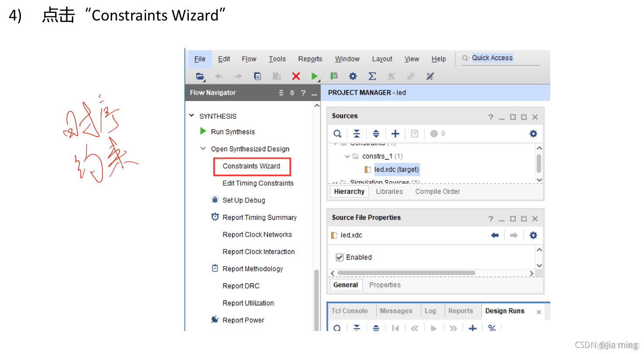Open Sources panel settings gear
644x354 pixels.
[533, 134]
